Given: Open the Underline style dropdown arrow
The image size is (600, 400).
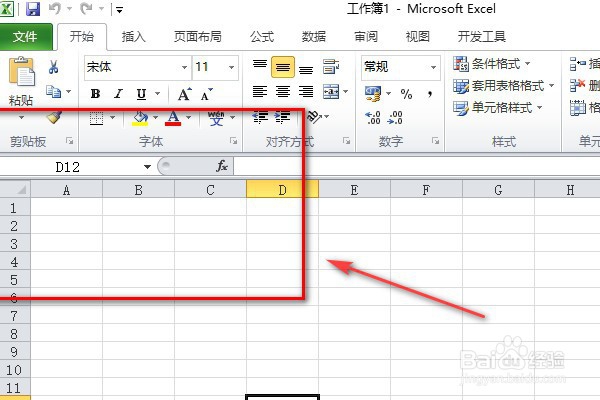Looking at the screenshot, I should (157, 93).
